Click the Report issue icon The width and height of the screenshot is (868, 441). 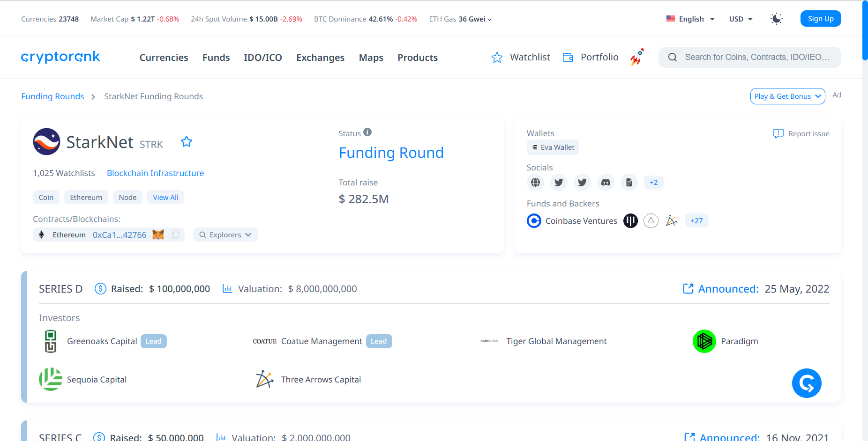[x=778, y=133]
